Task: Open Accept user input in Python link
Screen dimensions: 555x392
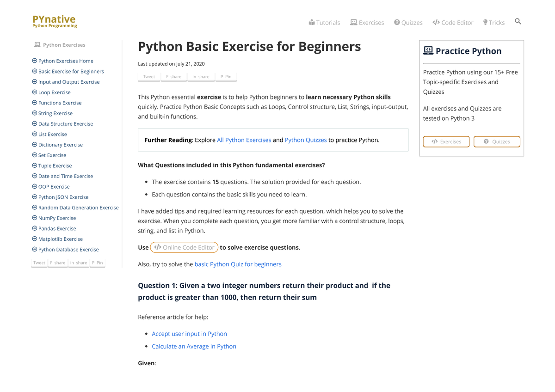Action: [x=189, y=333]
